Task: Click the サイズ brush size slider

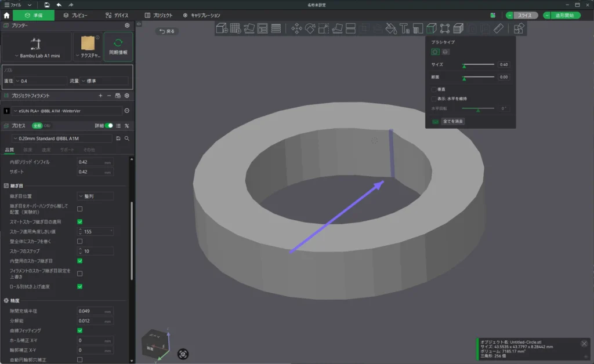Action: [x=479, y=64]
